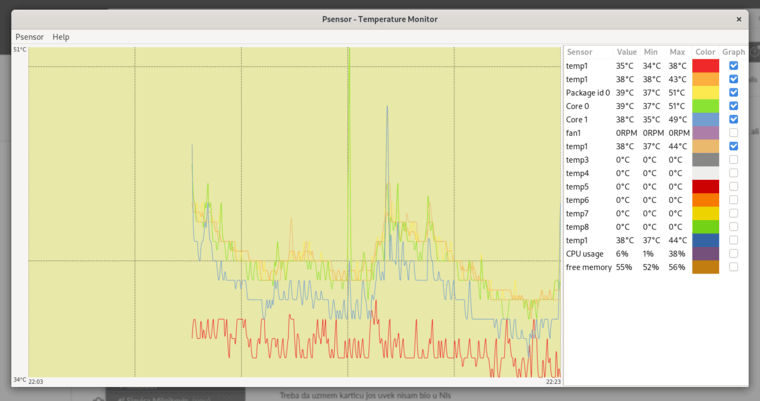Click the Value column header

[627, 52]
